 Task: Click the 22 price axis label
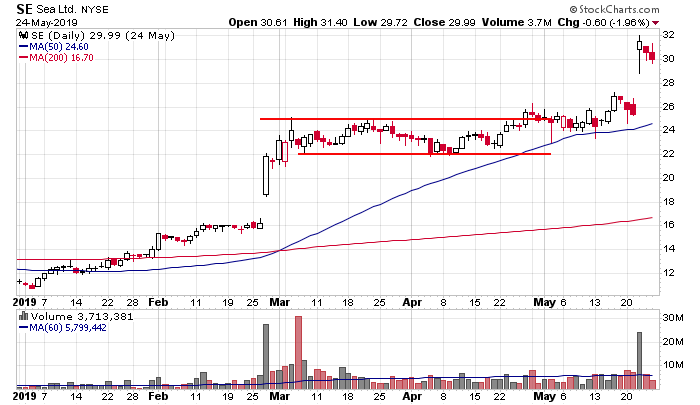click(x=668, y=154)
